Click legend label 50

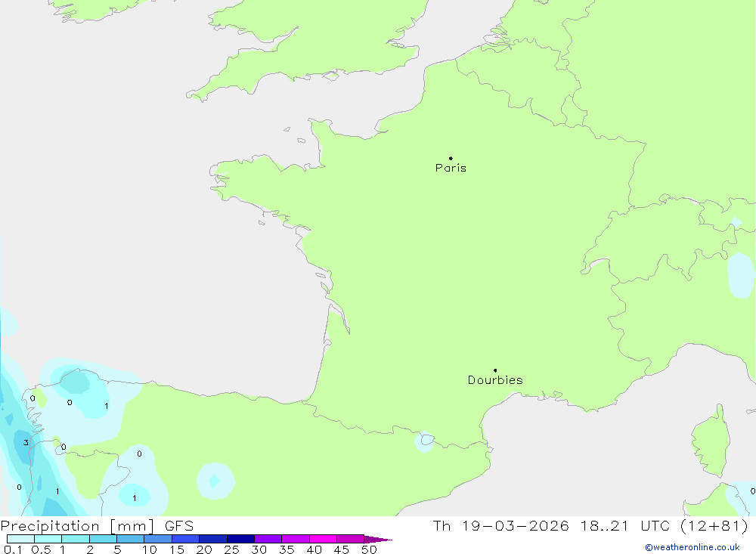tap(369, 549)
